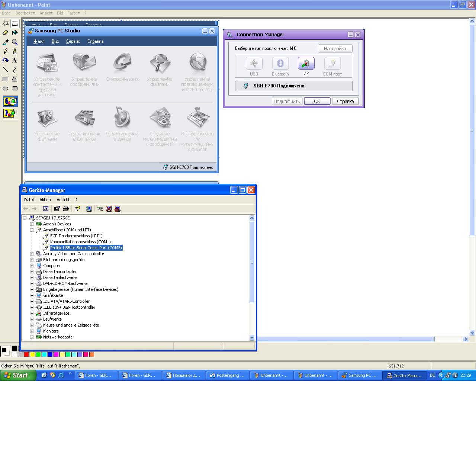Image resolution: width=476 pixels, height=456 pixels.
Task: Select the Free-Form Select tool in Paint
Action: (6, 23)
